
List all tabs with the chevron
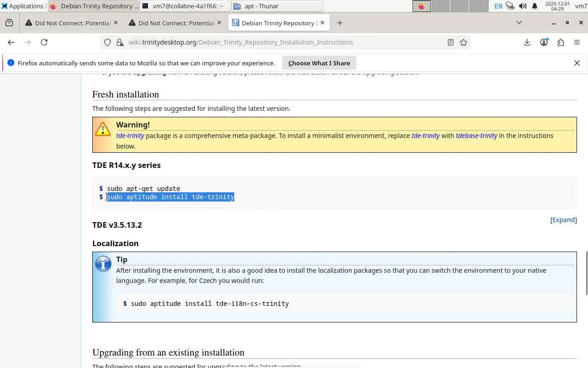[519, 23]
